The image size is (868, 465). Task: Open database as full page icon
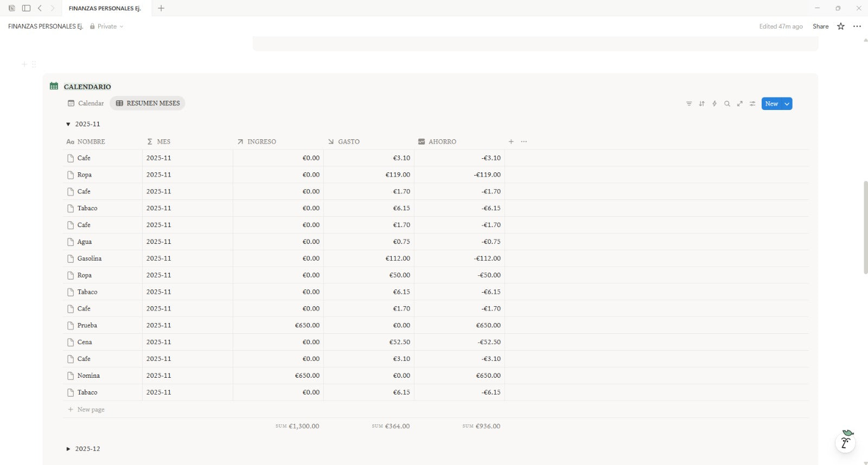(739, 104)
